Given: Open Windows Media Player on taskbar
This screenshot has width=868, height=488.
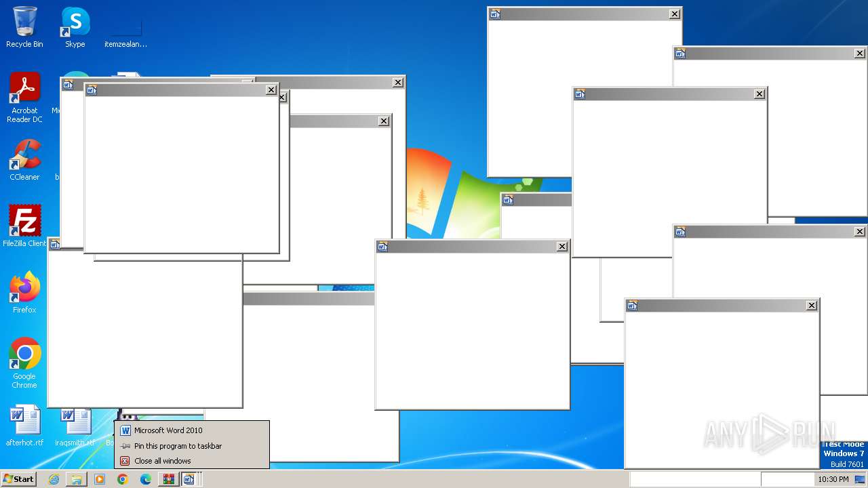Looking at the screenshot, I should 100,479.
